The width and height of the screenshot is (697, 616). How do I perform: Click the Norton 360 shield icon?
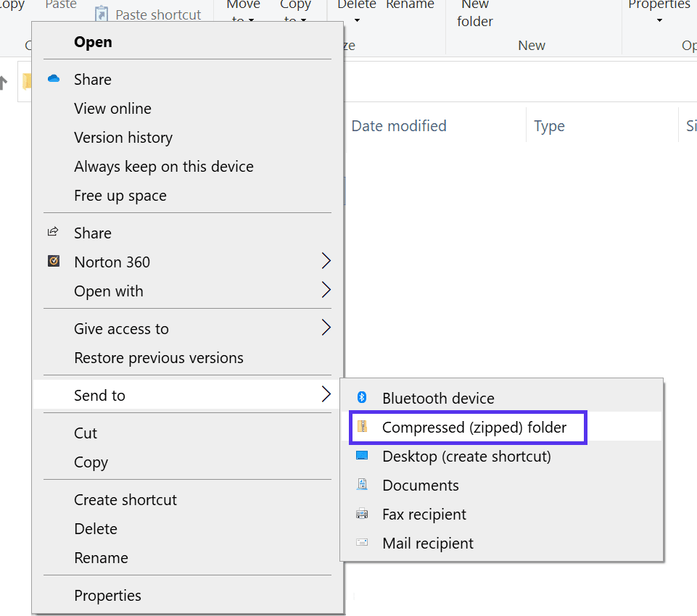click(53, 262)
